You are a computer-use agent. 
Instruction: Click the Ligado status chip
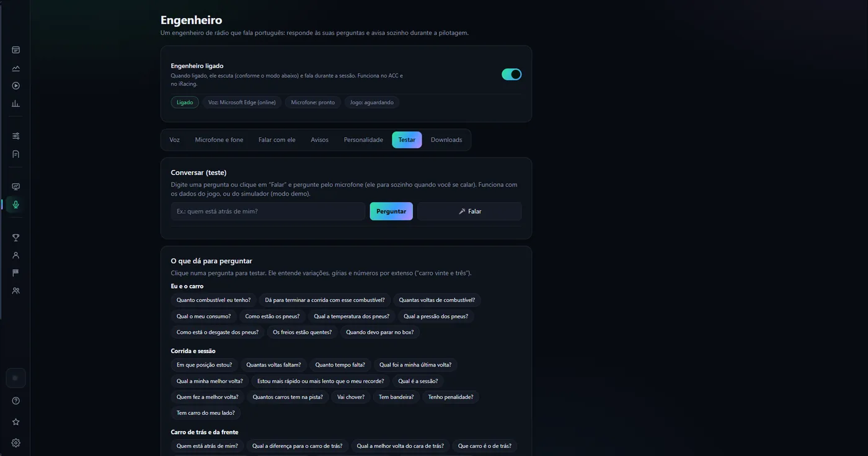pyautogui.click(x=185, y=102)
